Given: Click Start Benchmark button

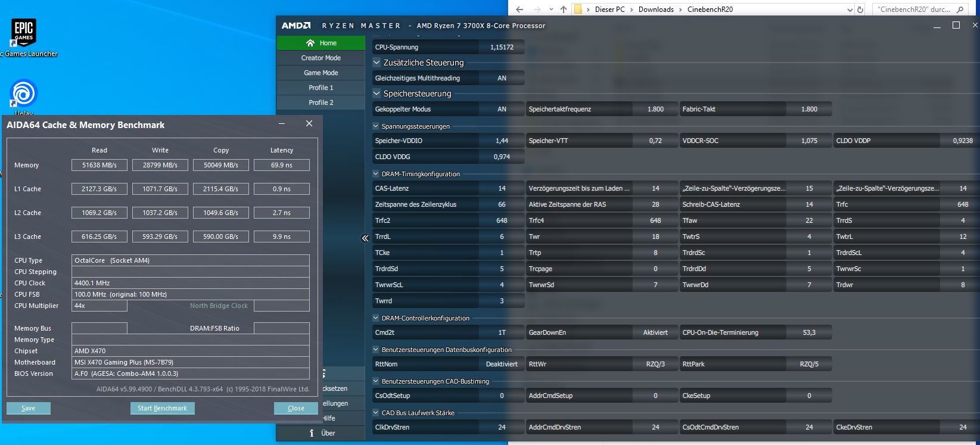Looking at the screenshot, I should (163, 408).
